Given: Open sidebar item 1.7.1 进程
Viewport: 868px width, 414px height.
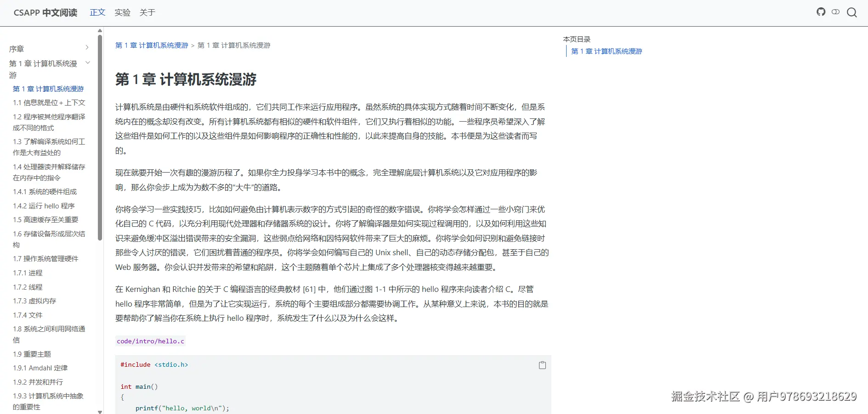Looking at the screenshot, I should [28, 273].
